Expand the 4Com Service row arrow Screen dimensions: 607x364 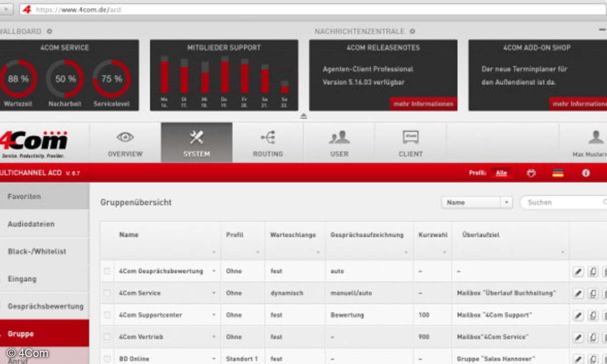click(x=213, y=293)
